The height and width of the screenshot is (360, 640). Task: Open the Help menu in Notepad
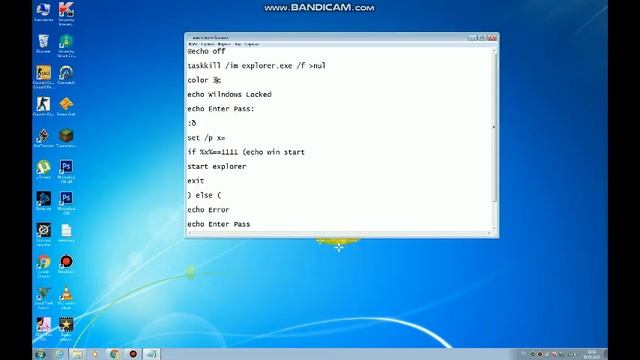[x=252, y=44]
